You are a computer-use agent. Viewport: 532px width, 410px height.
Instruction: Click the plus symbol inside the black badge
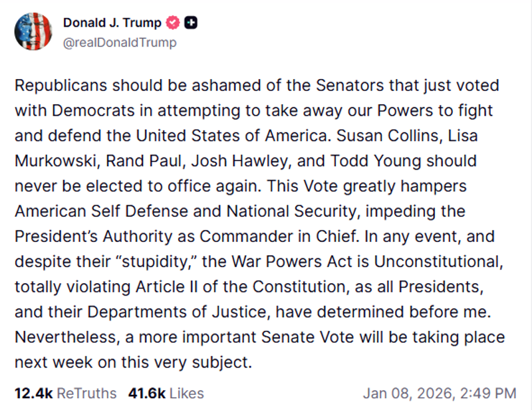(190, 22)
